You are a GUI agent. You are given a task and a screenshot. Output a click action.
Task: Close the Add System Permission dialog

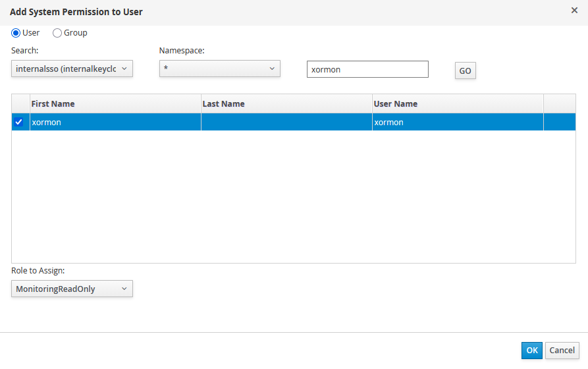point(574,11)
